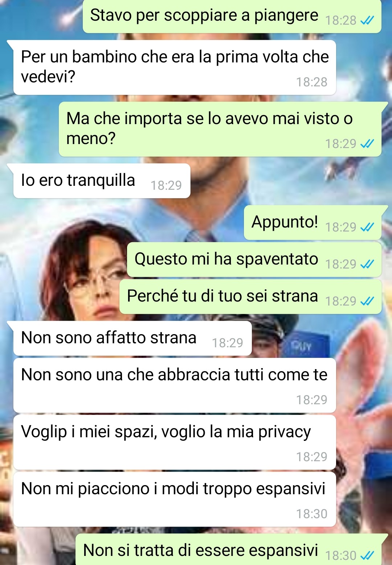Tap the read-receipt checkmarks on "Stavo per scoppiare a piangere"
Screen dimensions: 392x565
point(367,21)
